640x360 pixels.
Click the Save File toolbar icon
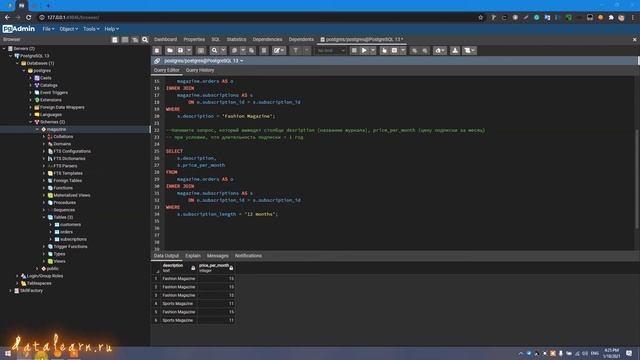click(180, 51)
